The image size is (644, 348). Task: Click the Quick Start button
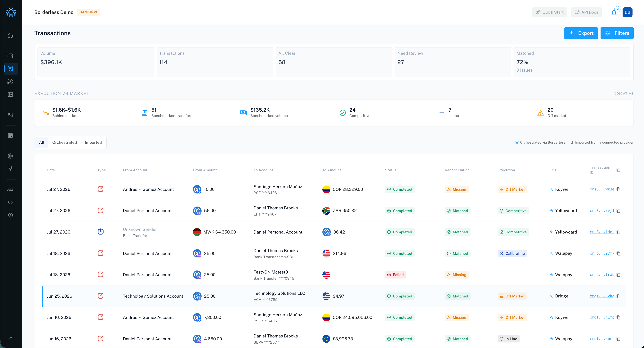tap(549, 12)
